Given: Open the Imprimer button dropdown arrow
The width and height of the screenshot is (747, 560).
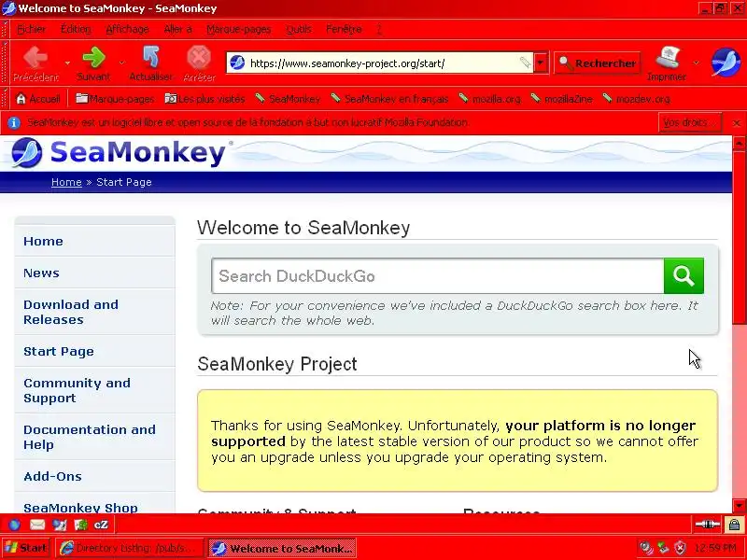Looking at the screenshot, I should (696, 63).
